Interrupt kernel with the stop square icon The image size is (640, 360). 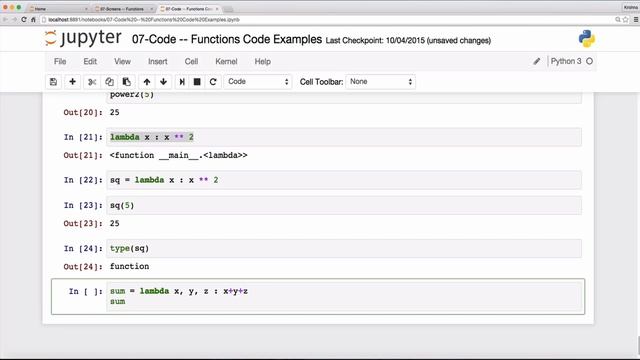(197, 82)
